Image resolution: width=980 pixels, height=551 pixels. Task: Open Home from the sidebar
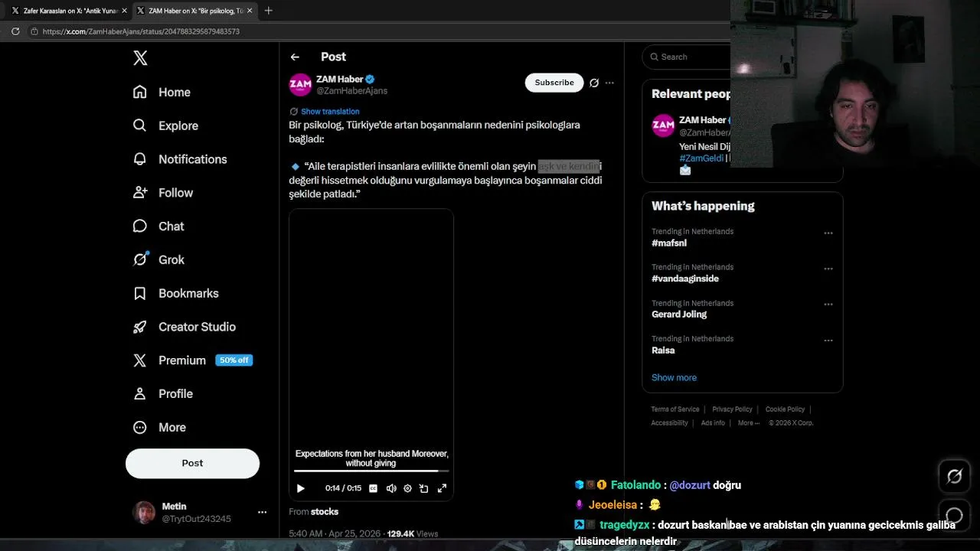[162, 92]
